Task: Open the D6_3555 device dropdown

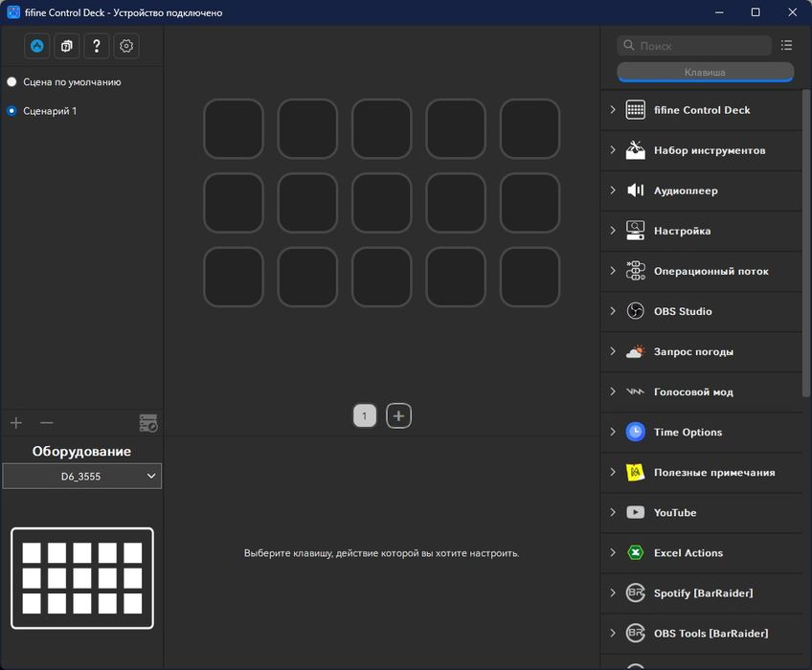Action: click(x=81, y=476)
